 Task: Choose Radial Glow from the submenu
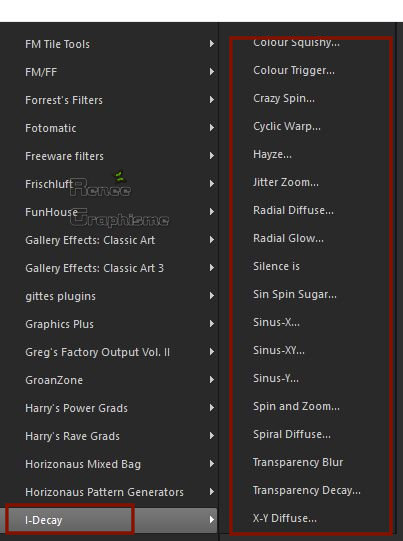tap(288, 238)
